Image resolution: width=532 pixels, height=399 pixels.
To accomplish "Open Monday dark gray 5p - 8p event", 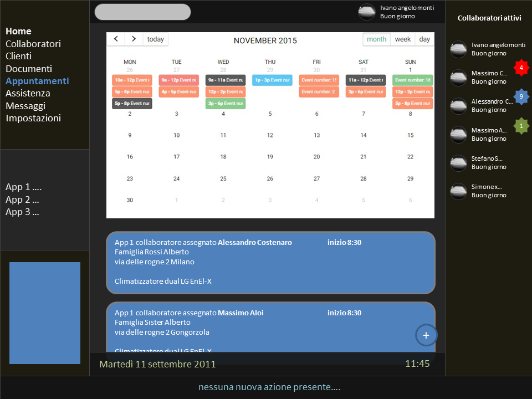I will 132,103.
